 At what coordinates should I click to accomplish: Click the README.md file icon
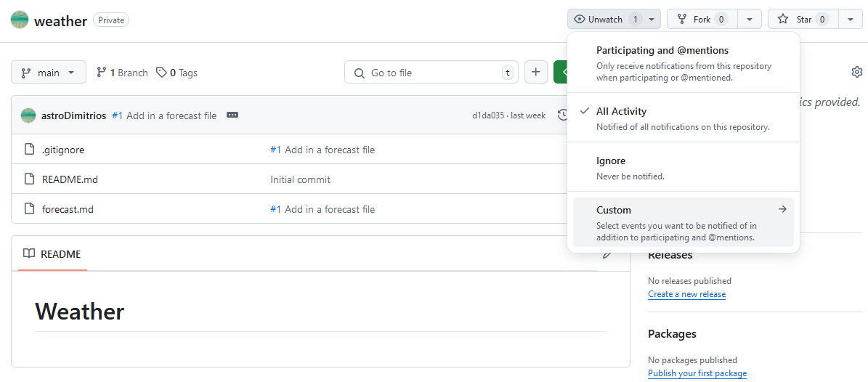click(29, 179)
